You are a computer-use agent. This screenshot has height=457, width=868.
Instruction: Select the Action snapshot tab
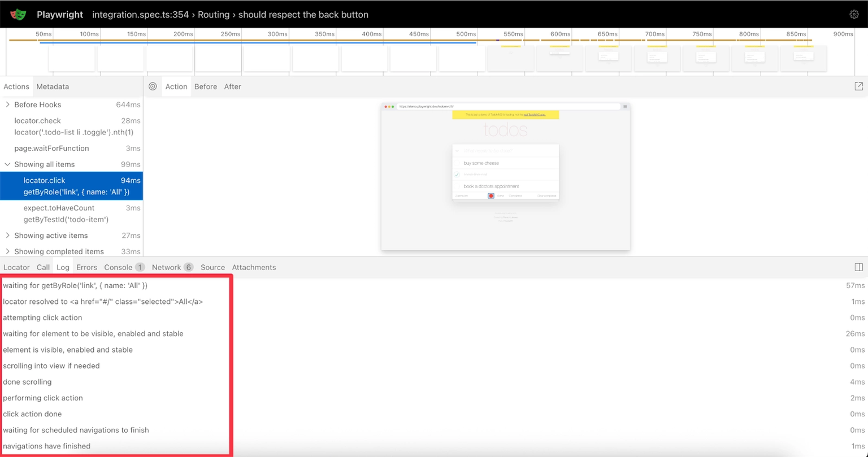pyautogui.click(x=176, y=86)
